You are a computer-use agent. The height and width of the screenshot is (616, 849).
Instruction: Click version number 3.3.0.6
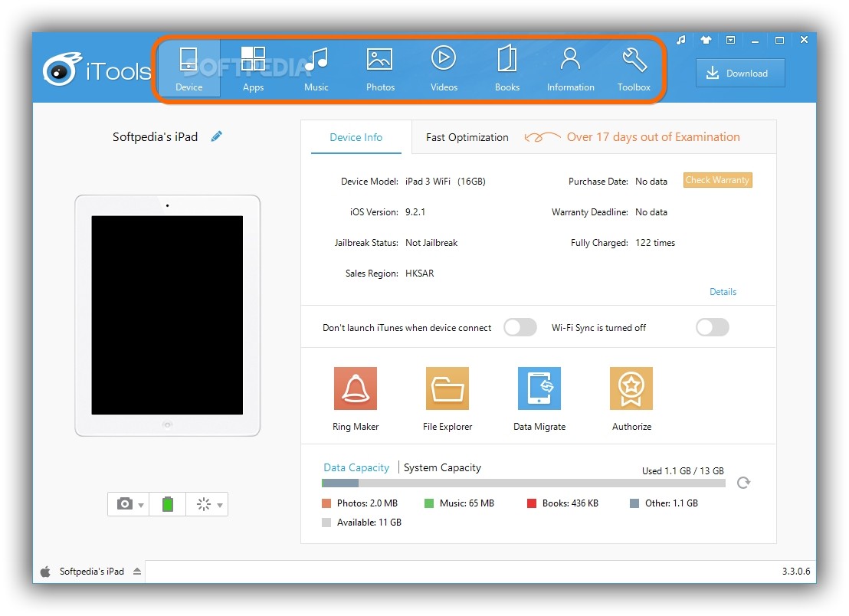[796, 572]
